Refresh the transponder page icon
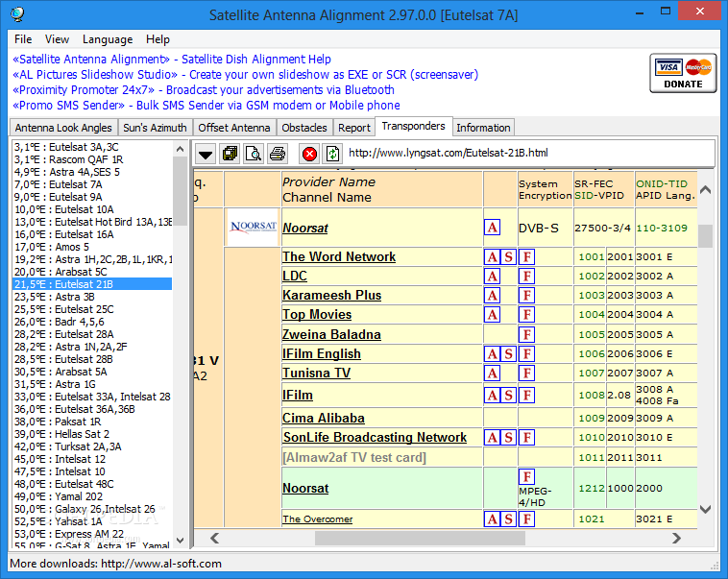Image resolution: width=728 pixels, height=579 pixels. pyautogui.click(x=333, y=154)
